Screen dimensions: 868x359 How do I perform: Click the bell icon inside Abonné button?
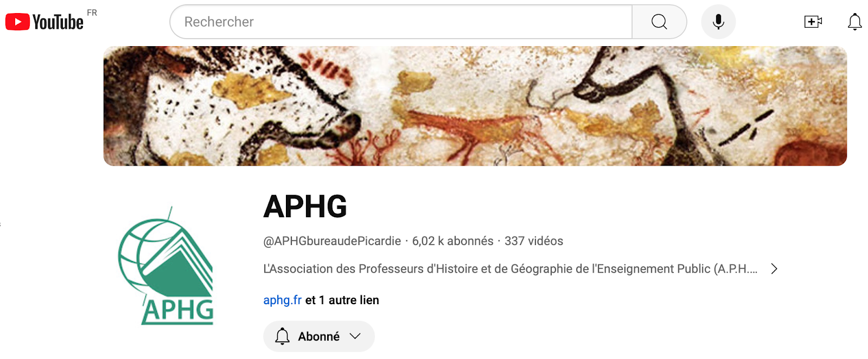(282, 336)
